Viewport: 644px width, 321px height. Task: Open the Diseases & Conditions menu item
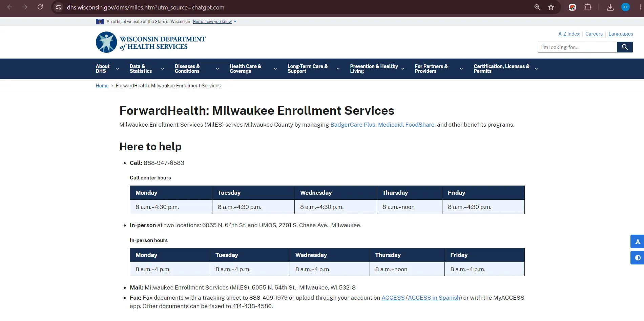pyautogui.click(x=187, y=69)
